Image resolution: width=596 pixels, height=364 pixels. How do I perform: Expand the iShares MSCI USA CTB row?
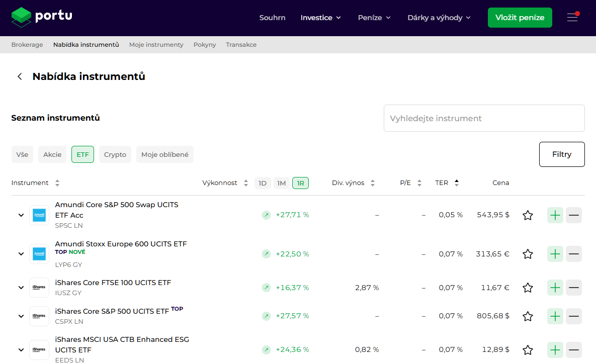coord(21,349)
